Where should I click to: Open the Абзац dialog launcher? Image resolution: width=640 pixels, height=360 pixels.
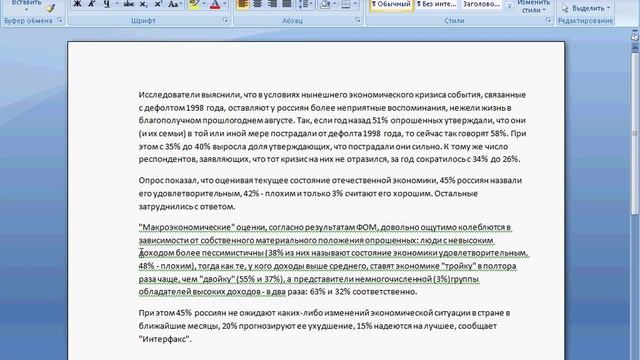tap(358, 20)
